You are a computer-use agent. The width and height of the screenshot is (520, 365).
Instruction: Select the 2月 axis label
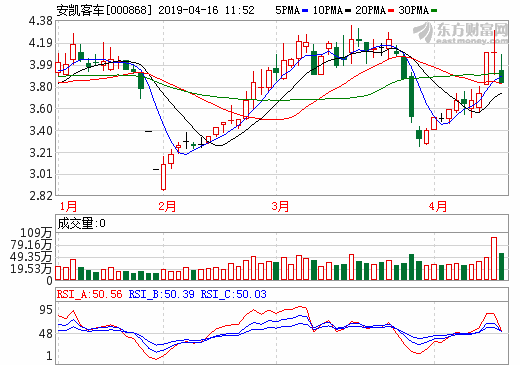[x=167, y=206]
